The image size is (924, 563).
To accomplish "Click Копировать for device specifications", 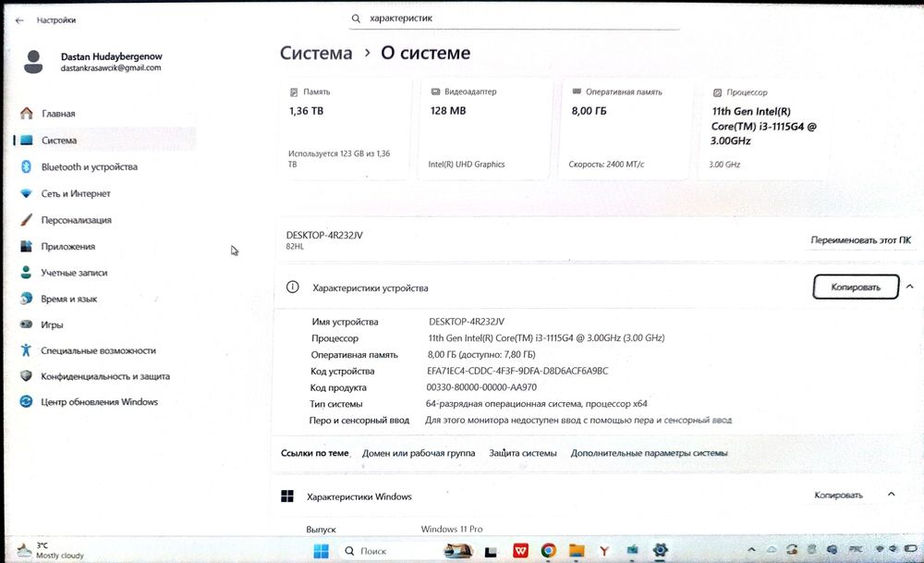I will (x=856, y=288).
